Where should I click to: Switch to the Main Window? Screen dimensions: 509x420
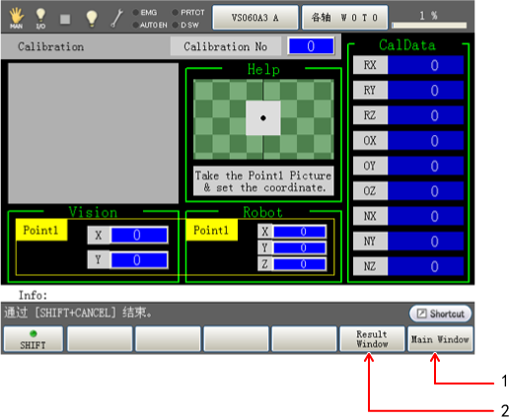[x=440, y=339]
